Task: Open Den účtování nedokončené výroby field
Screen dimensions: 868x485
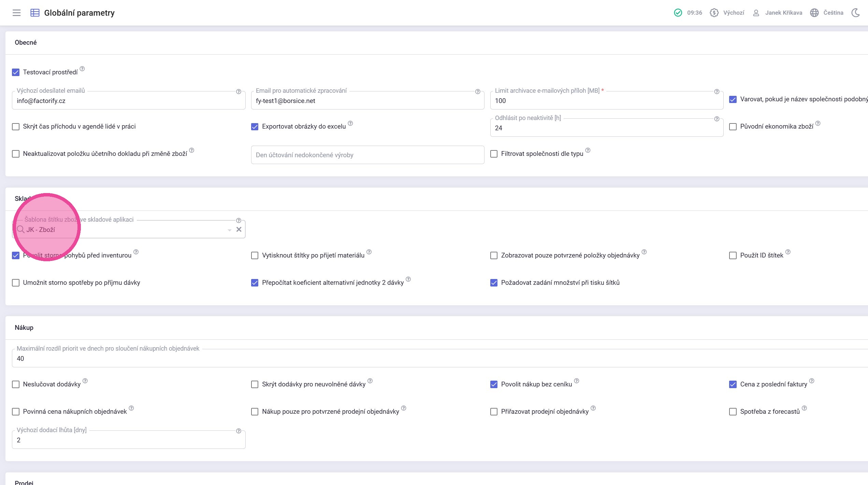Action: point(367,155)
